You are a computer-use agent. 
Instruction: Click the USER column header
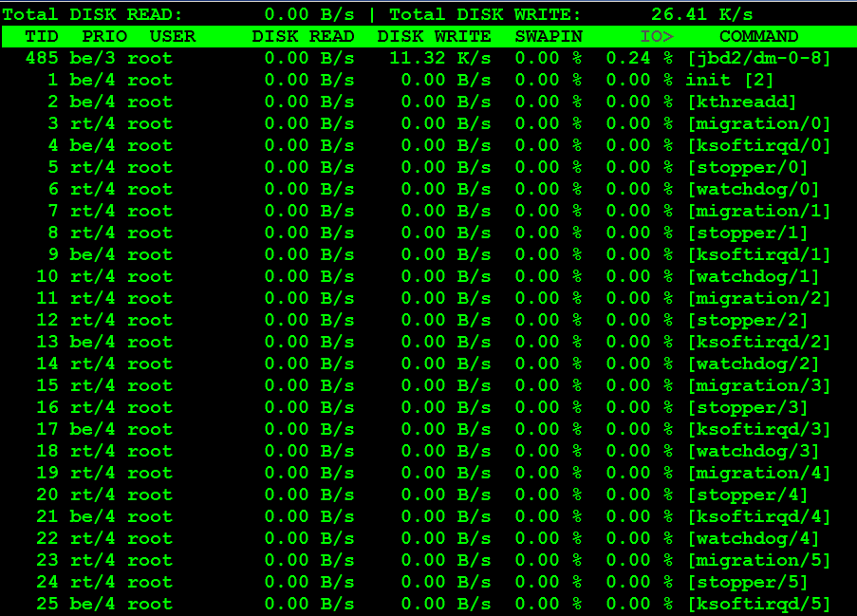173,37
